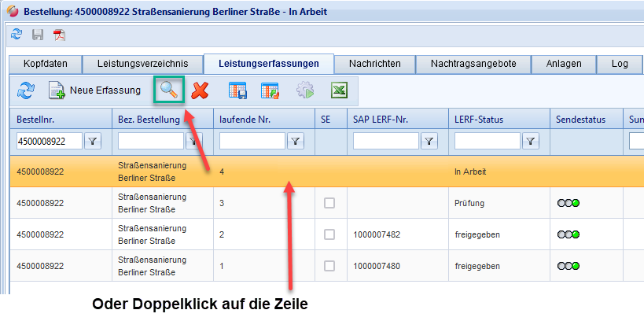The height and width of the screenshot is (332, 644).
Task: Open the LERF-Status filter menu
Action: 531,141
